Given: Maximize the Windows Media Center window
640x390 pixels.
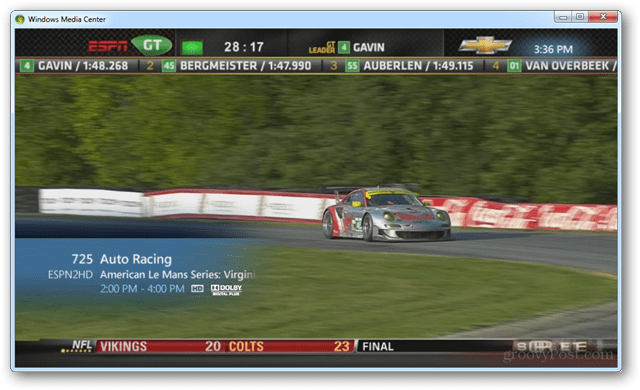Looking at the screenshot, I should pyautogui.click(x=580, y=17).
